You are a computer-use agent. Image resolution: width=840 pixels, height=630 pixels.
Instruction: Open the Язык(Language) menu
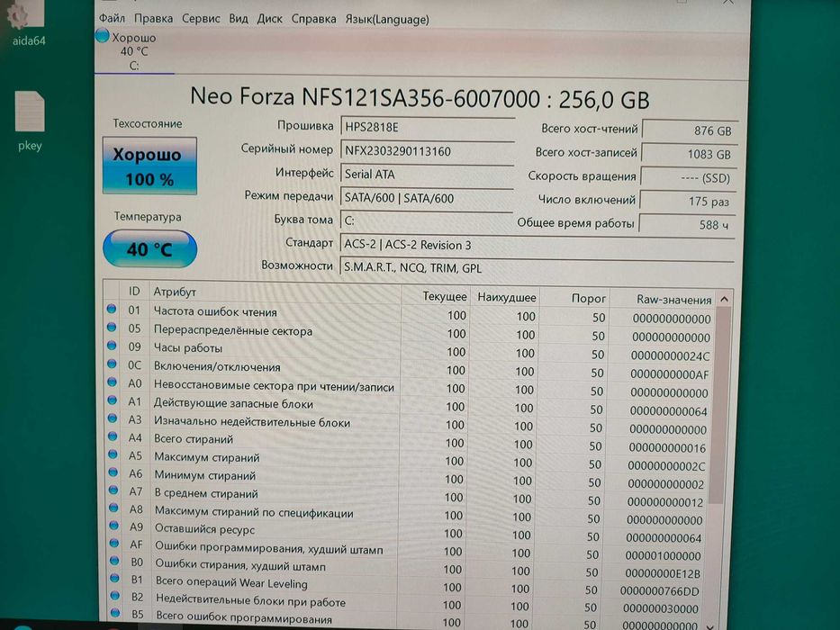387,19
